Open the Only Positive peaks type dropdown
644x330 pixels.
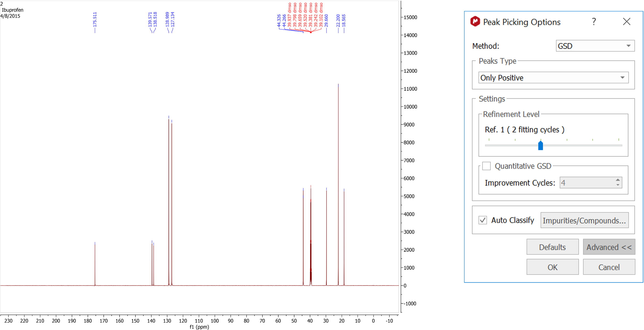pyautogui.click(x=553, y=78)
